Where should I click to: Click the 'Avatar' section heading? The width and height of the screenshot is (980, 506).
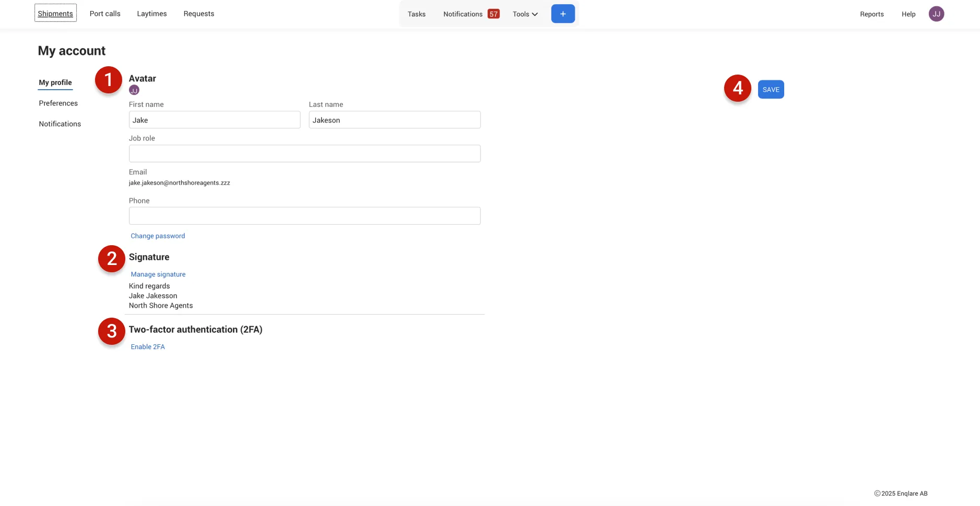click(x=143, y=79)
